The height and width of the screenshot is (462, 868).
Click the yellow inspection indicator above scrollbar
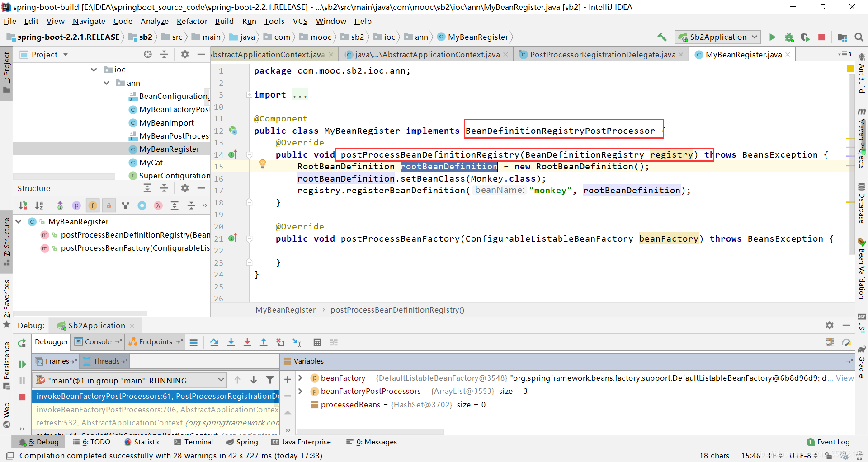(x=850, y=69)
